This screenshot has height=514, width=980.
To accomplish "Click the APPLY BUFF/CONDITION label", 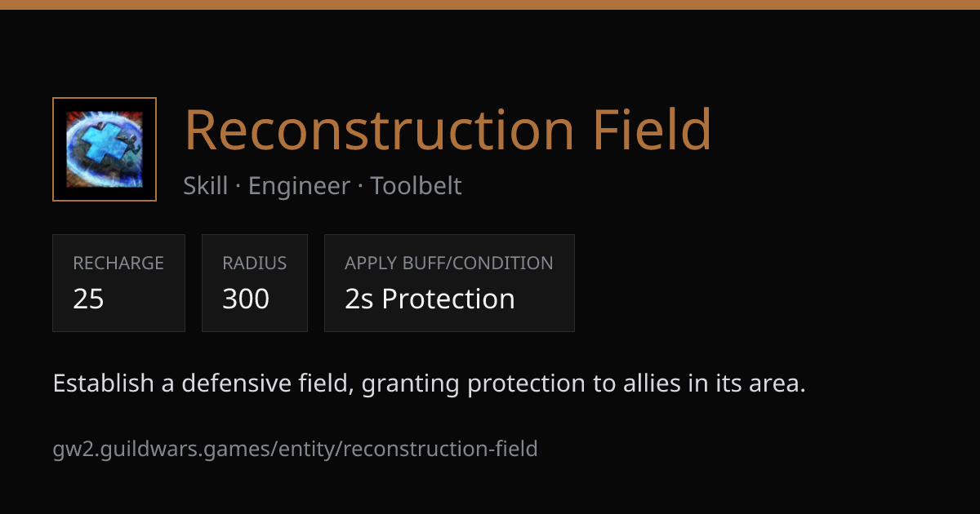I will pos(449,263).
